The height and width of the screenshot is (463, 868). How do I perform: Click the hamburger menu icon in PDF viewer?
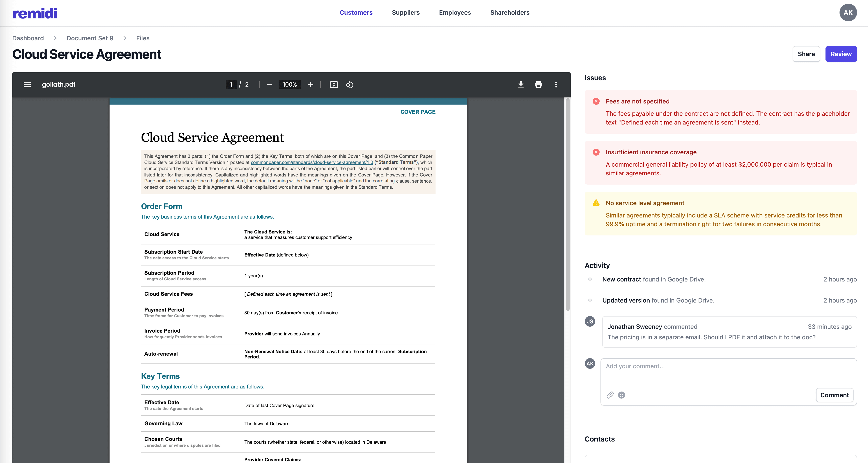tap(27, 84)
